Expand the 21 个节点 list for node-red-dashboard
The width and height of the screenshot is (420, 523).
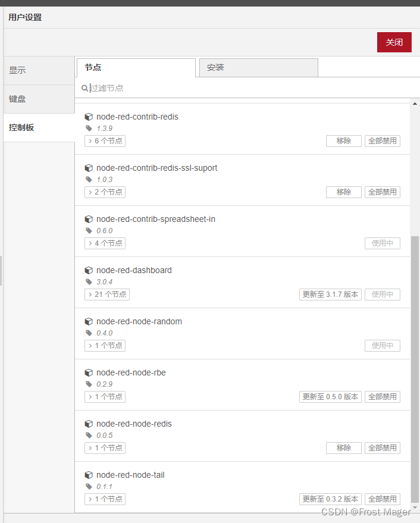coord(106,294)
